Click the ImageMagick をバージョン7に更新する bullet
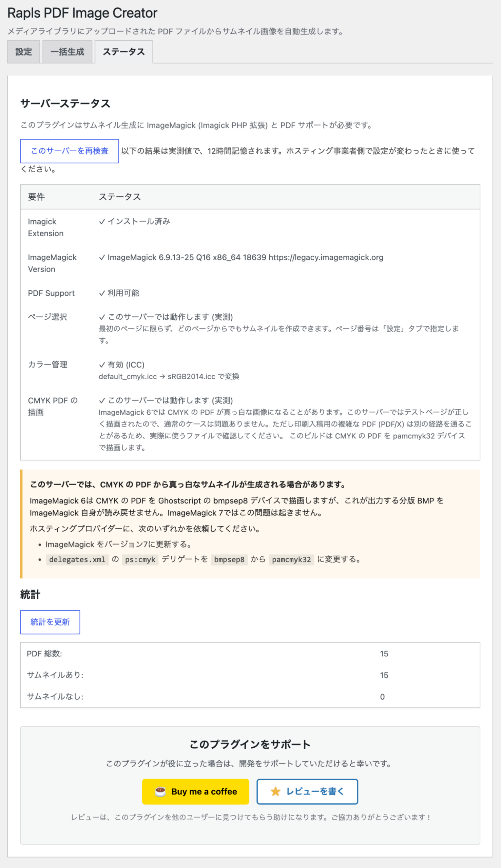The height and width of the screenshot is (868, 501). (118, 545)
